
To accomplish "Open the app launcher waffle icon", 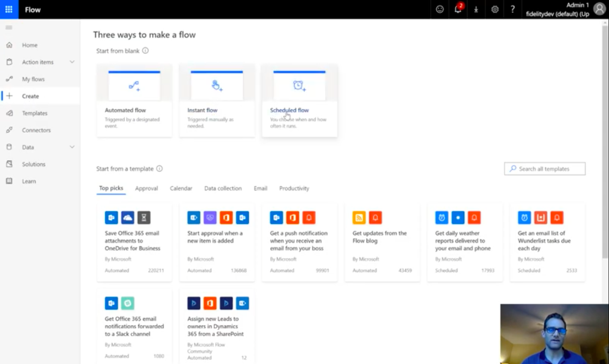I will click(x=9, y=9).
